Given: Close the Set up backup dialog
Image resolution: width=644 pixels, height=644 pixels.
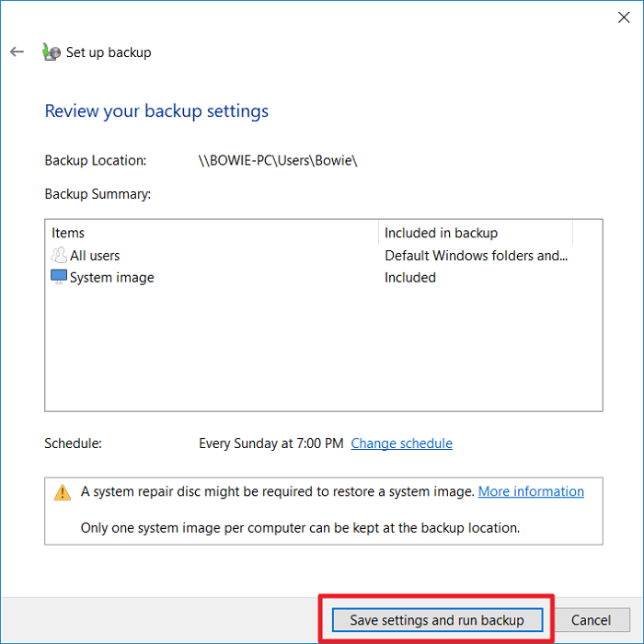Looking at the screenshot, I should (624, 17).
